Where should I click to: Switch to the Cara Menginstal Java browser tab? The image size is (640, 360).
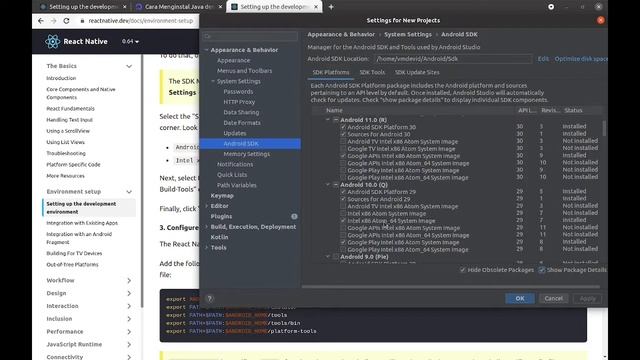(178, 7)
